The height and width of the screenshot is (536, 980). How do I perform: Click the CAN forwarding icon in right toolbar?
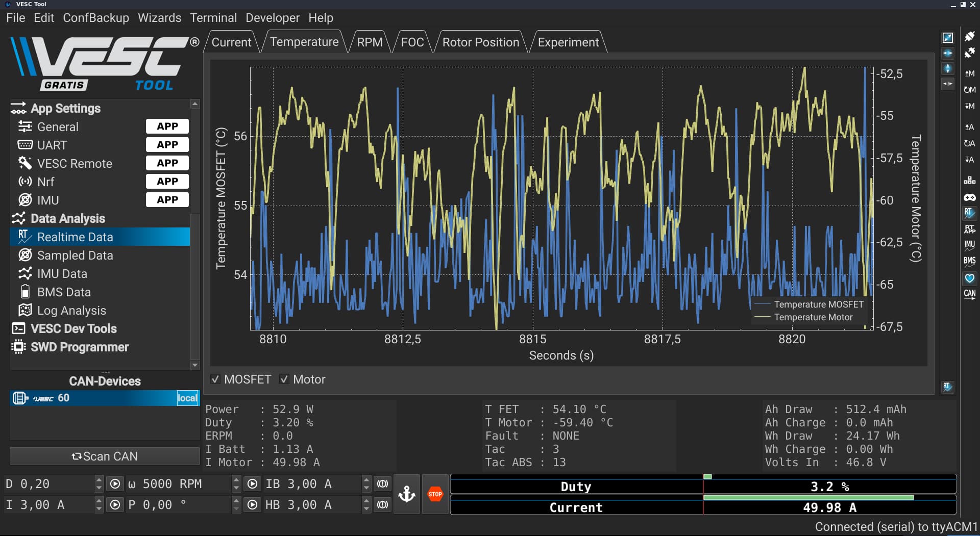coord(969,294)
